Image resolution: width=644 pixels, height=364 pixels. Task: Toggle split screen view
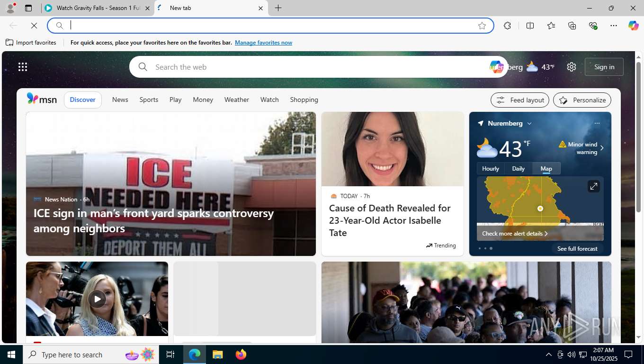coord(530,26)
